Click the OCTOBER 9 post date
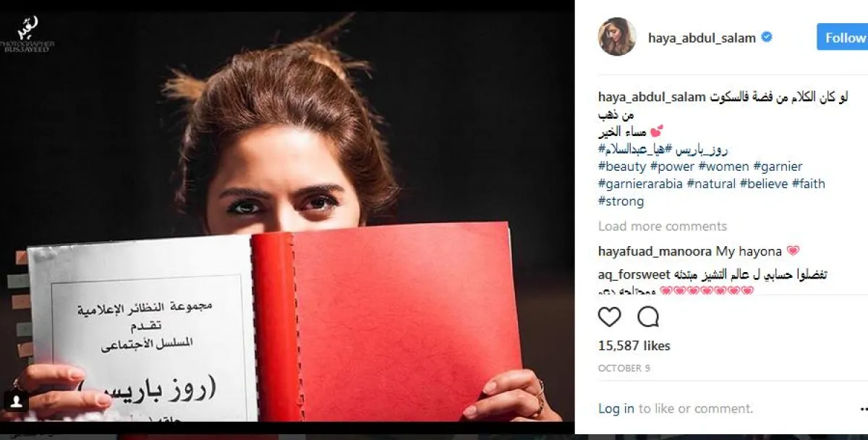 click(624, 368)
